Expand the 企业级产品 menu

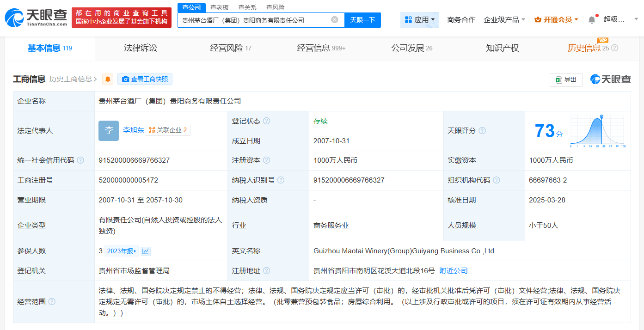tap(504, 20)
